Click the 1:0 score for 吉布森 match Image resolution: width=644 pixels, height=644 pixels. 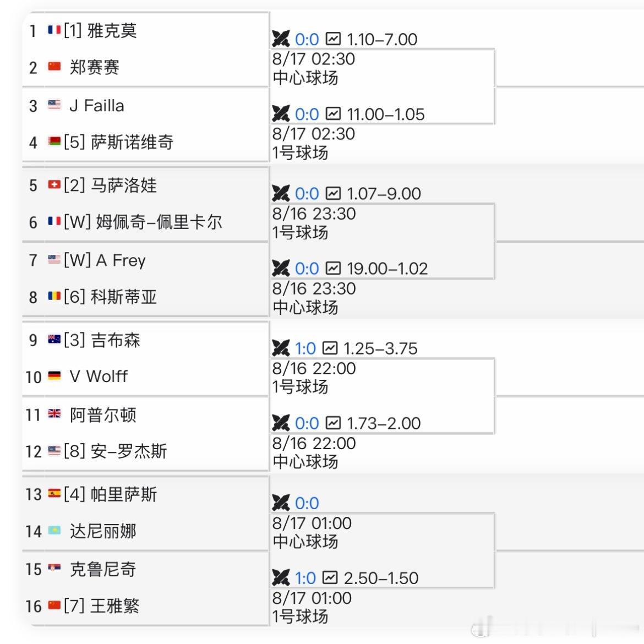point(305,349)
